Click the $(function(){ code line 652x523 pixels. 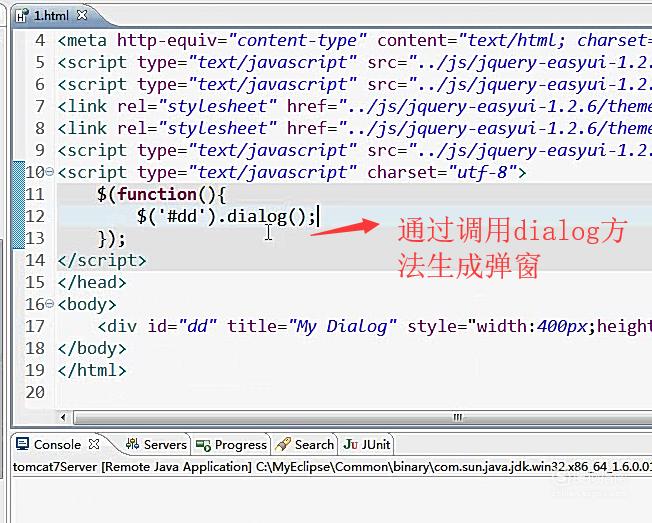[161, 194]
